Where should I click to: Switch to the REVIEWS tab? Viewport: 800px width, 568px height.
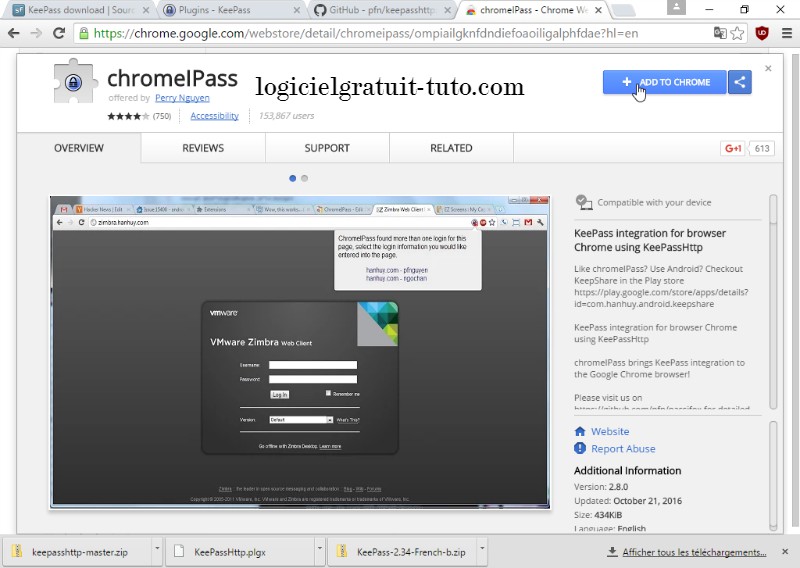pyautogui.click(x=203, y=148)
